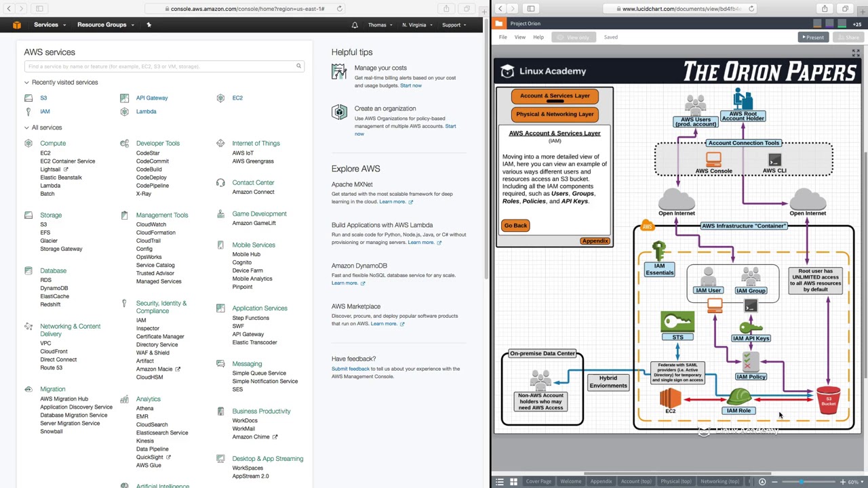868x488 pixels.
Task: Open the AWS notifications bell
Action: [355, 25]
